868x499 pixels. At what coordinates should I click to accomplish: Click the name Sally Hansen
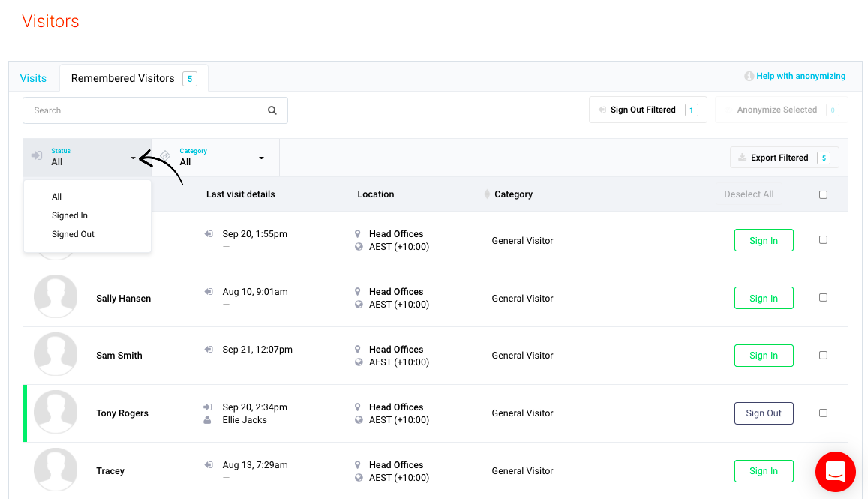[x=124, y=298]
